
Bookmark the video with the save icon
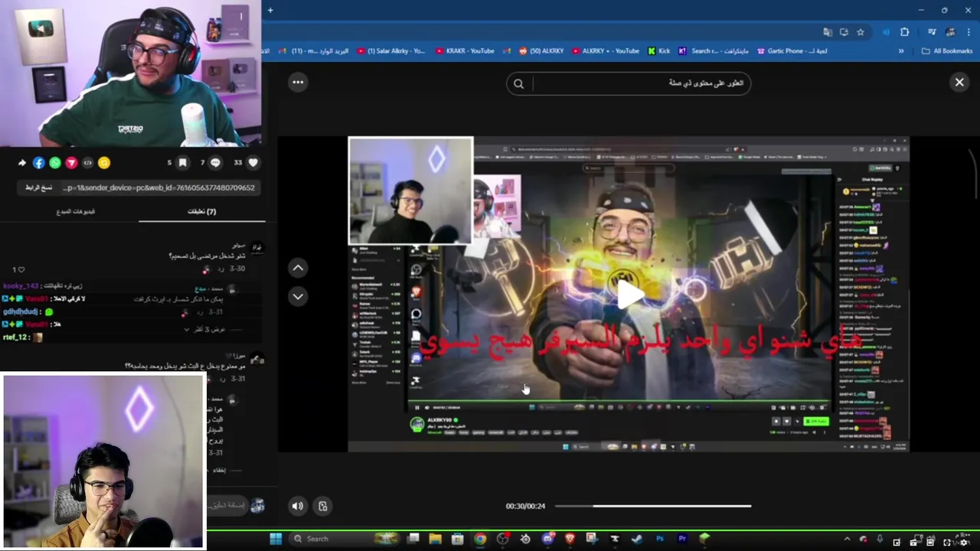182,162
